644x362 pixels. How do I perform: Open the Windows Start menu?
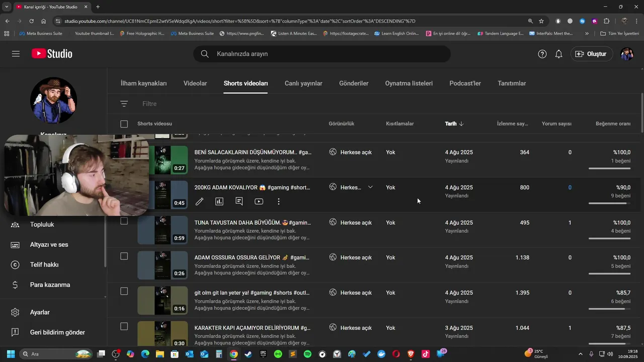pyautogui.click(x=11, y=354)
